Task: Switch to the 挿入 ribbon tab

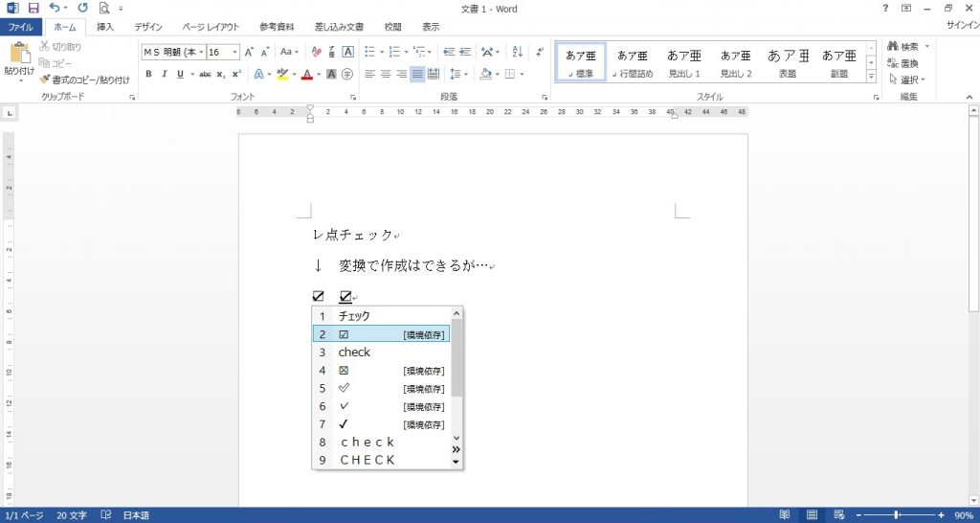Action: click(x=105, y=27)
